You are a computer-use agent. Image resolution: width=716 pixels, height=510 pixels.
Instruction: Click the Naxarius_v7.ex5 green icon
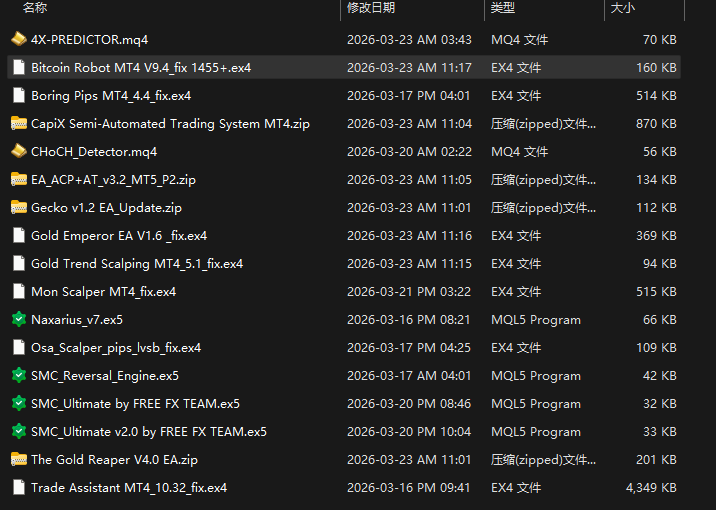(19, 319)
